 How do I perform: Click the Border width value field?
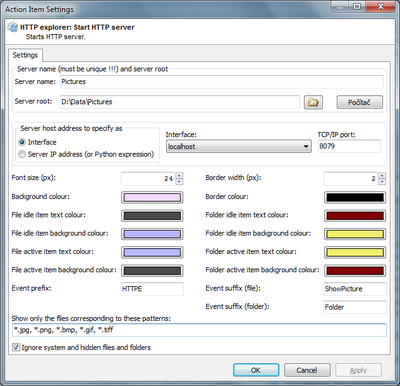tap(351, 179)
